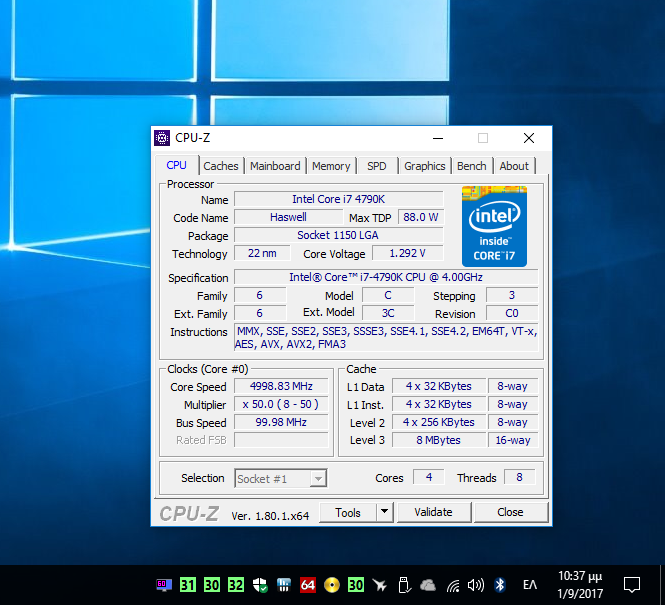Click the Code Name value Haswell
Screen dimensions: 665x605
click(x=288, y=217)
